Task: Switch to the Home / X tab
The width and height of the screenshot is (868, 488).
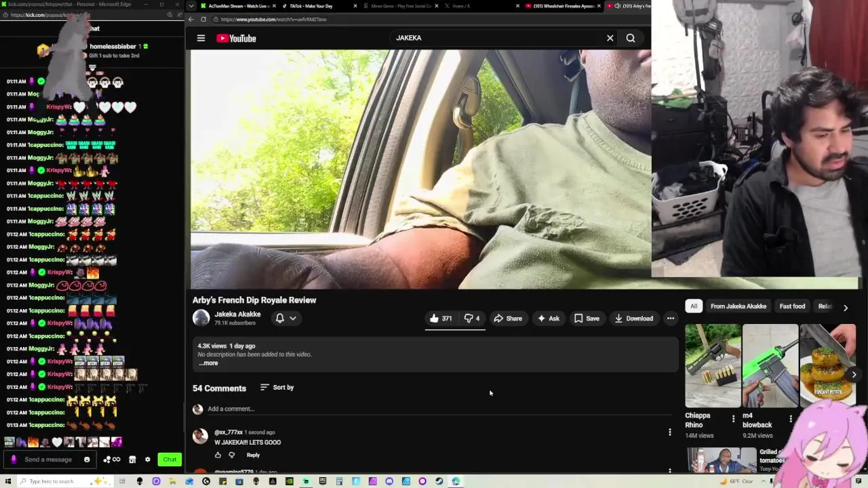Action: coord(481,6)
